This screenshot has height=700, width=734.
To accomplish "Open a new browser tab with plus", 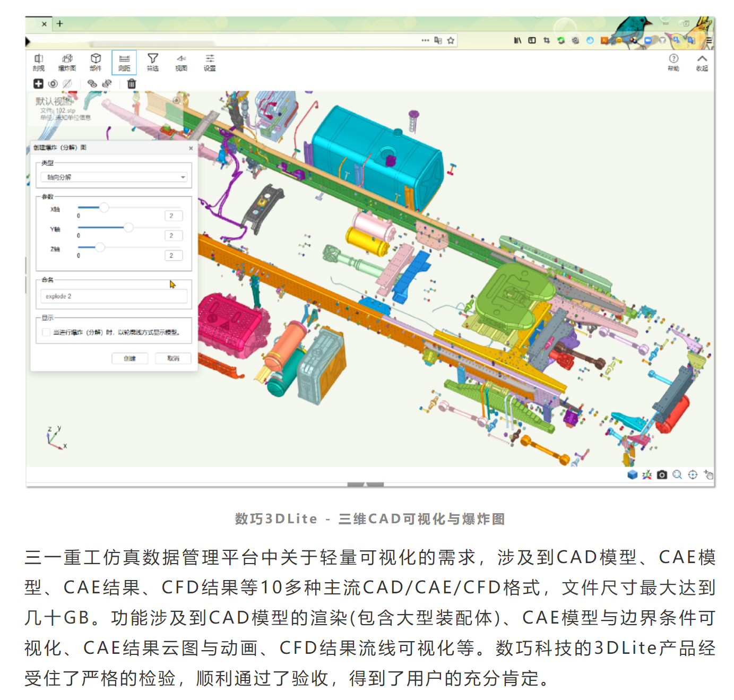I will (60, 24).
